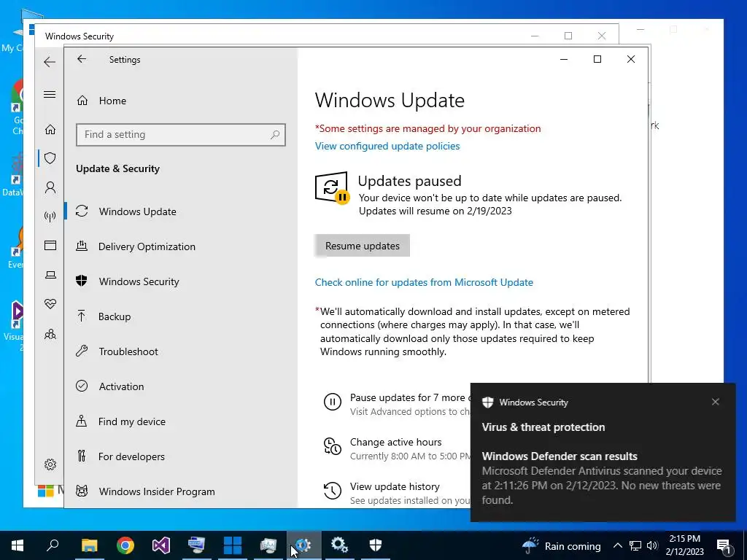
Task: Open Rain coming weather widget
Action: [561, 545]
